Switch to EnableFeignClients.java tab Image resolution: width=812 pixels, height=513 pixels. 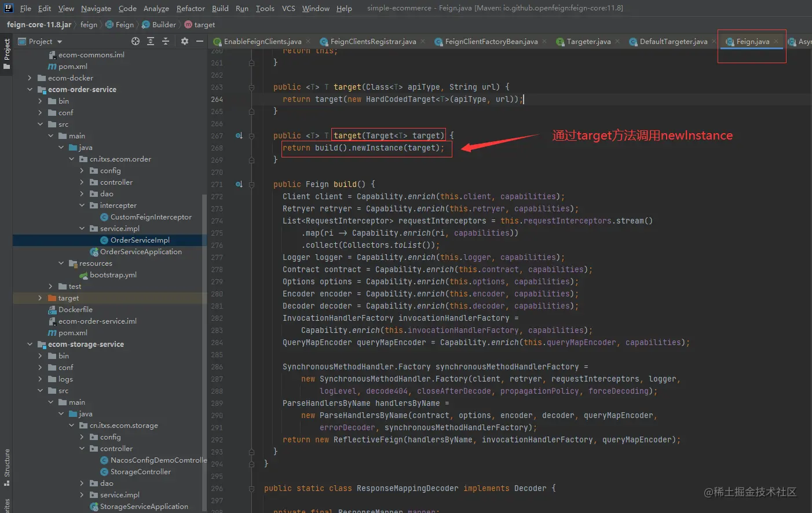[x=262, y=42]
